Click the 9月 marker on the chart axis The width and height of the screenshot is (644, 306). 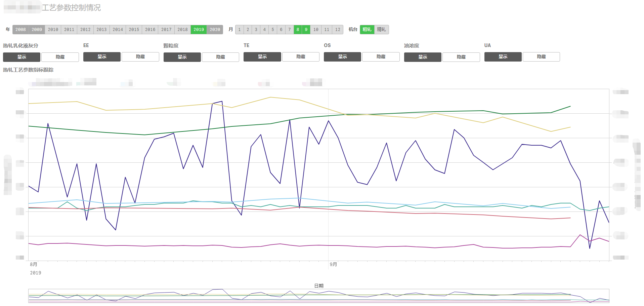333,265
